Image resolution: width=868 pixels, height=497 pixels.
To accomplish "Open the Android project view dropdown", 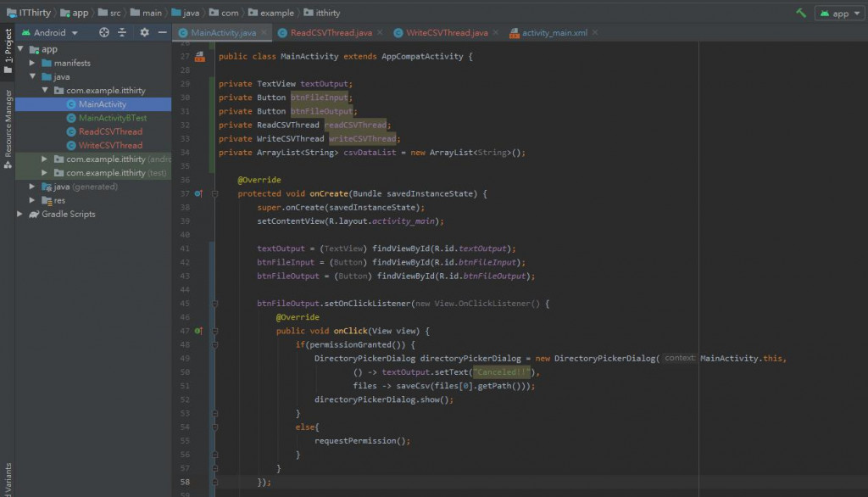I will [53, 32].
